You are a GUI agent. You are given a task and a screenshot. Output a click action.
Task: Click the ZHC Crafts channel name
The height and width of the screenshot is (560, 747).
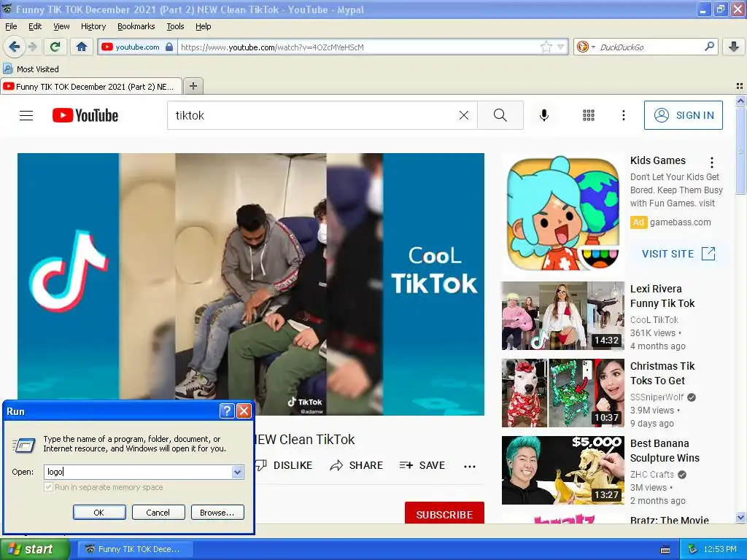(651, 474)
